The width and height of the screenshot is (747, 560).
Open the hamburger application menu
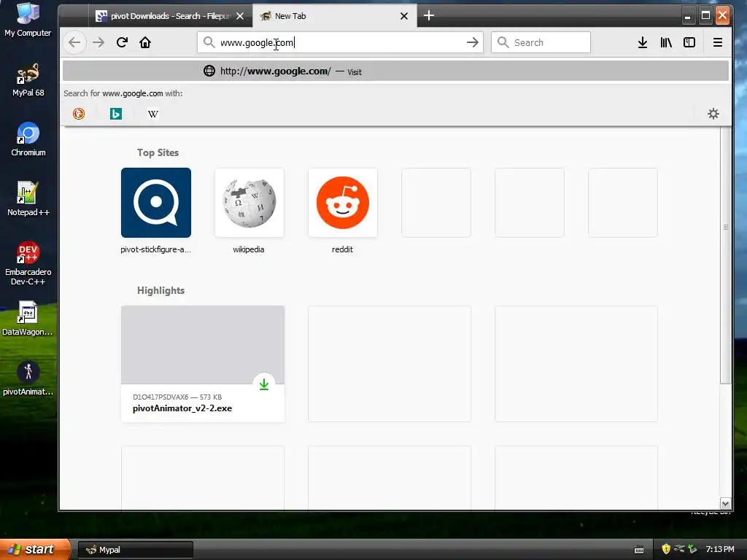click(718, 42)
